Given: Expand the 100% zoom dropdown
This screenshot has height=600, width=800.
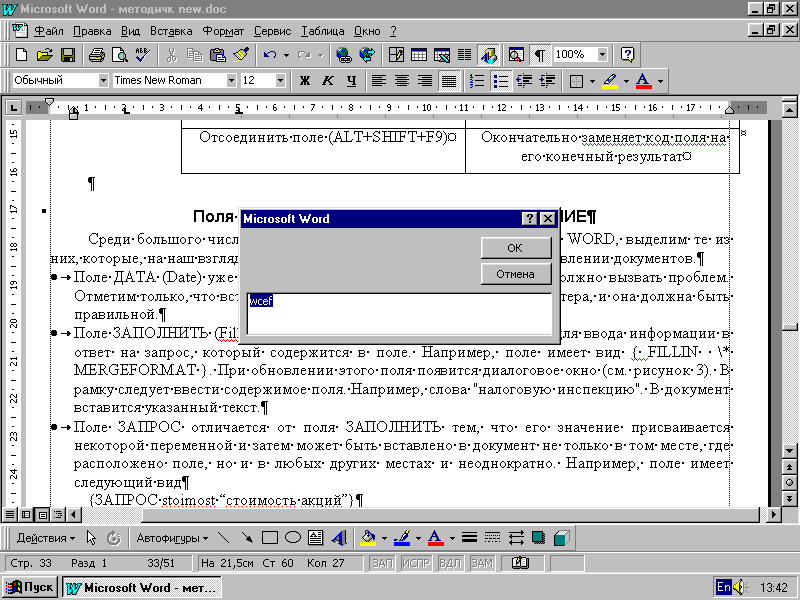Looking at the screenshot, I should (x=603, y=55).
